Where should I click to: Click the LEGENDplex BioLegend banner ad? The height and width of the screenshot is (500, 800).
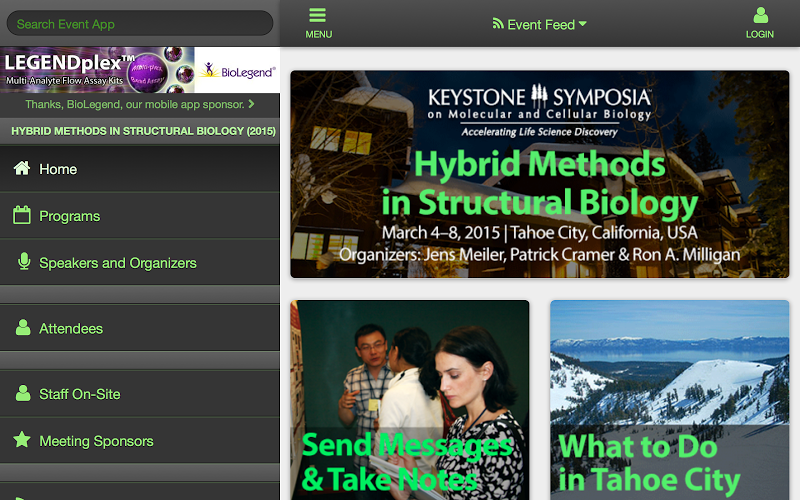point(140,70)
